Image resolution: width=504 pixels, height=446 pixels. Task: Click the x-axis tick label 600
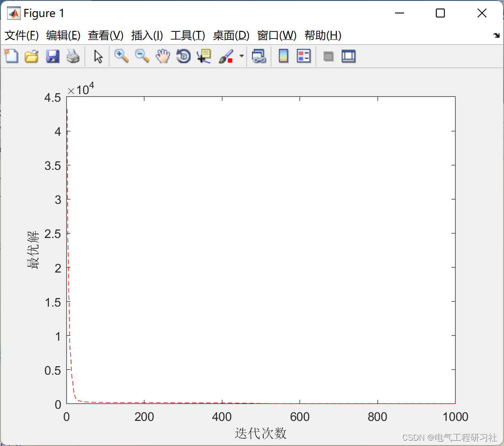(x=300, y=417)
